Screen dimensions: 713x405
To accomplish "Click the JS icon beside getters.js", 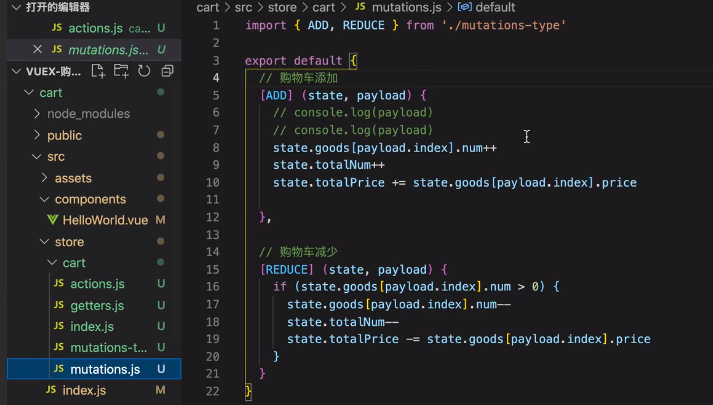I will point(59,305).
